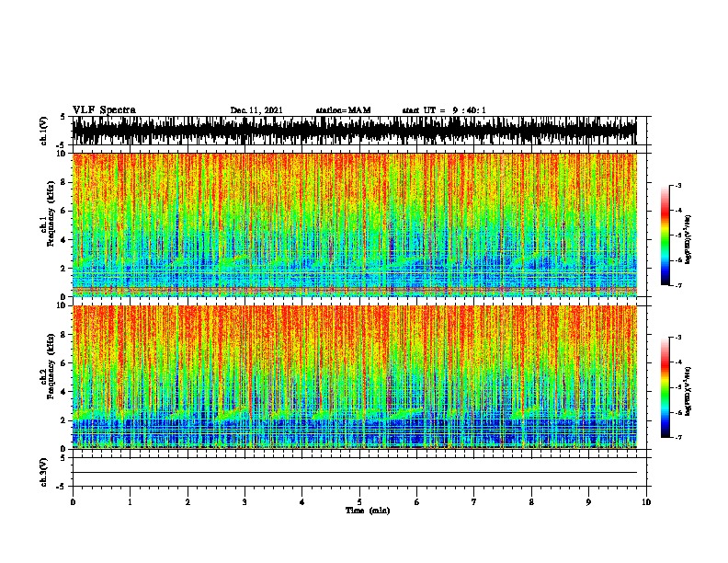Click the 'start UT = 9:40:1' label

point(444,110)
